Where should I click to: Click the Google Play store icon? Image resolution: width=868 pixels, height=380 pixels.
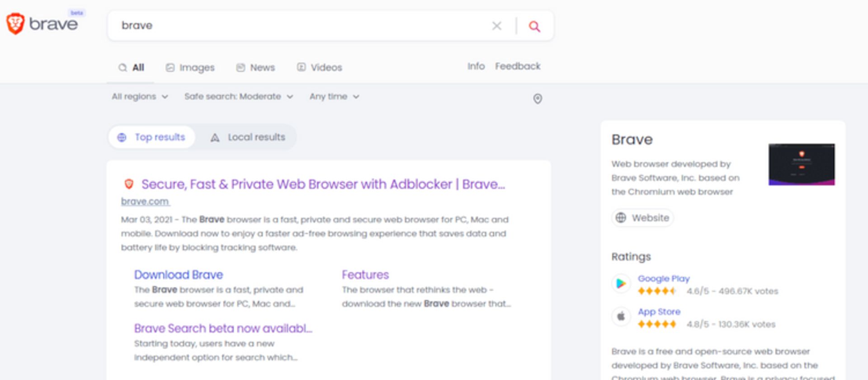click(621, 284)
